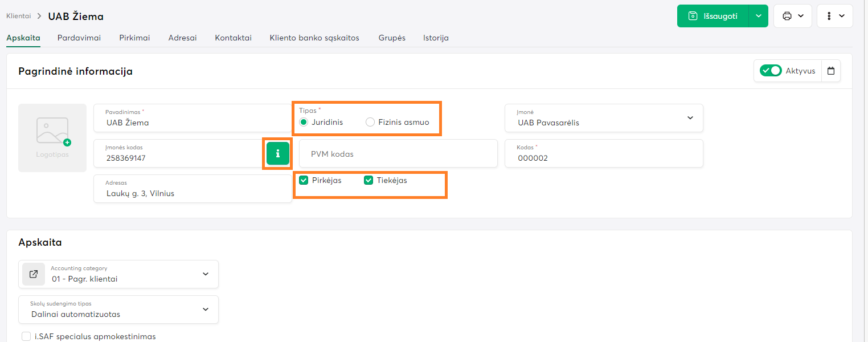This screenshot has height=342, width=868.
Task: Toggle the Aktyvus switch
Action: tap(771, 71)
